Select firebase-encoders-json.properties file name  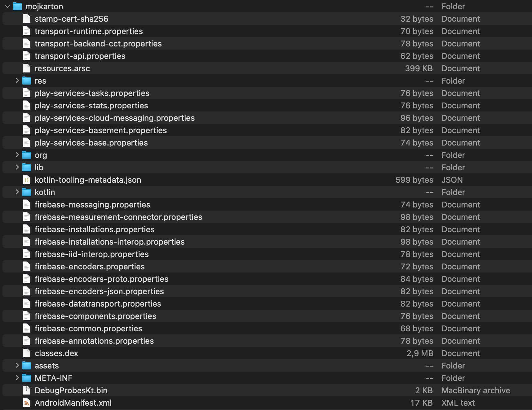pyautogui.click(x=99, y=291)
